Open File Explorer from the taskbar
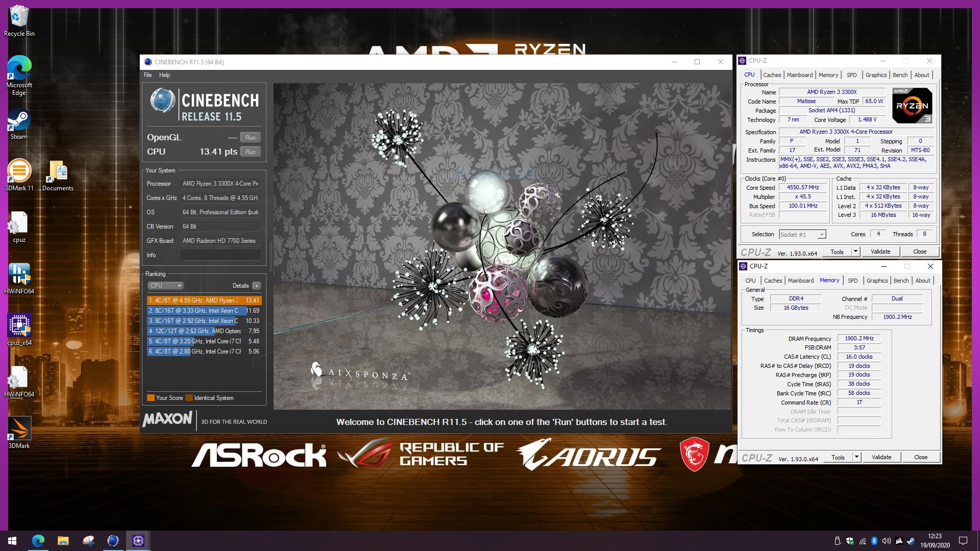980x551 pixels. (x=63, y=541)
